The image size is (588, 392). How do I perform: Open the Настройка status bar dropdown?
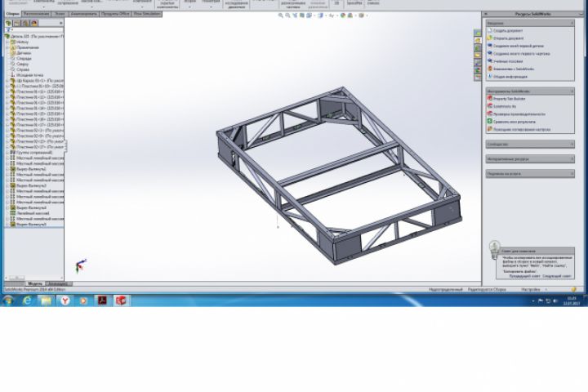pos(534,290)
